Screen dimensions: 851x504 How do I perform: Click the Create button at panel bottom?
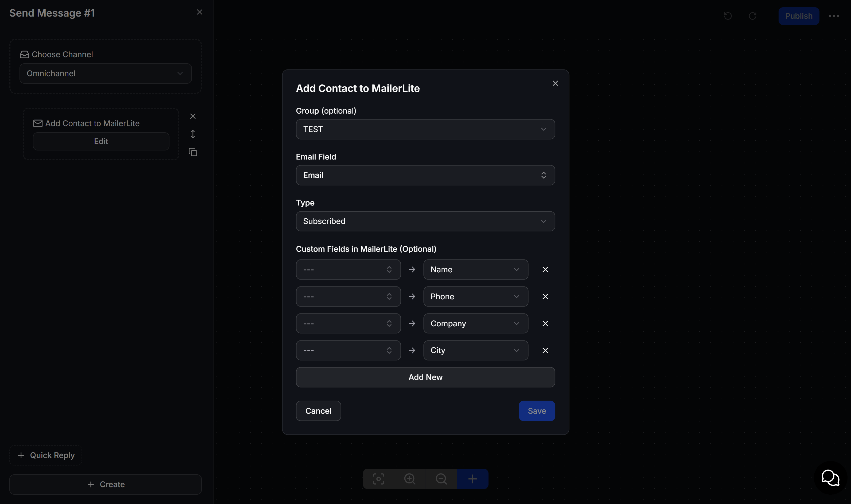tap(106, 484)
